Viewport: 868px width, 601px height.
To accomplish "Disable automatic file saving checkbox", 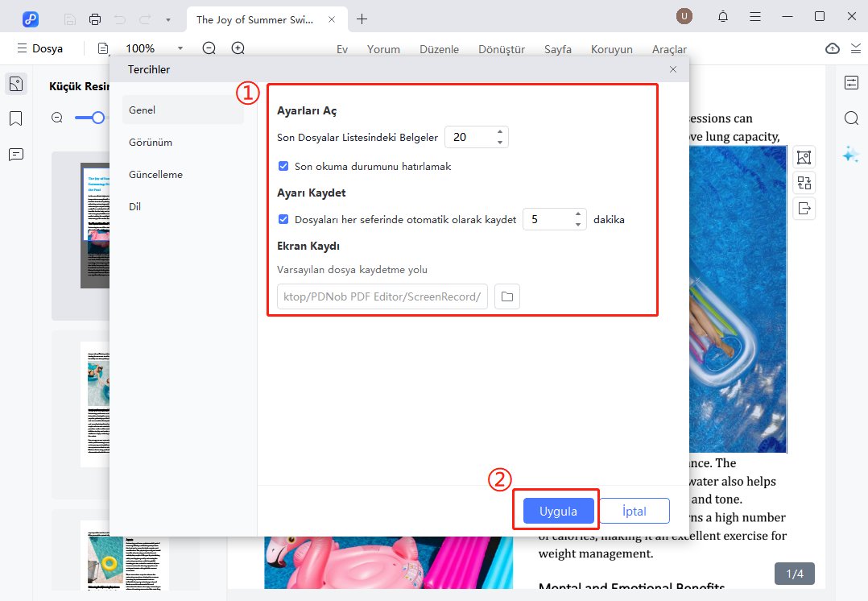I will (x=283, y=219).
